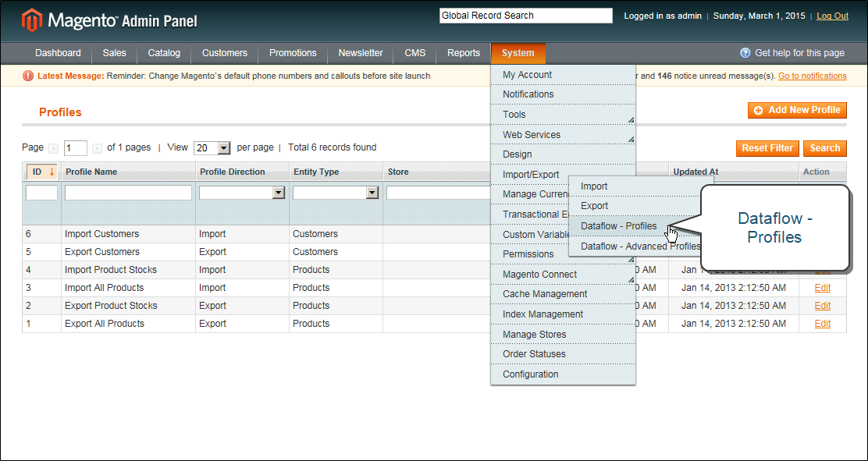This screenshot has height=461, width=868.
Task: Click next page arrow in pager
Action: (97, 148)
